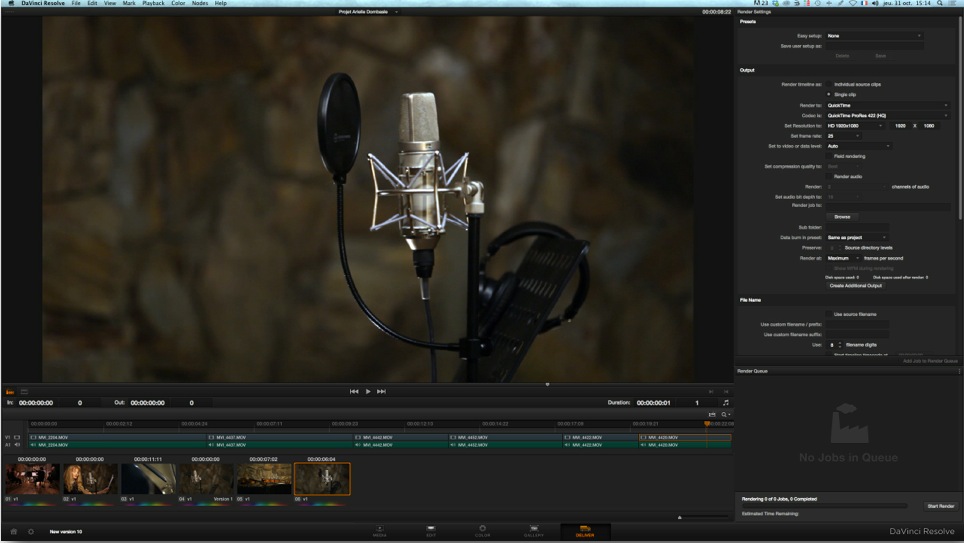Toggle the V1 video track icon
This screenshot has width=964, height=543.
pyautogui.click(x=17, y=437)
